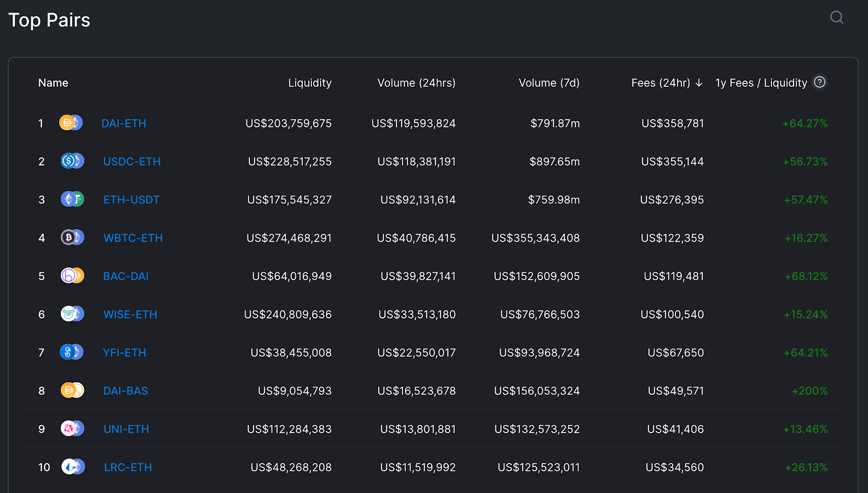Click the DAI-ETH token pair icon
The image size is (868, 493).
(x=71, y=123)
